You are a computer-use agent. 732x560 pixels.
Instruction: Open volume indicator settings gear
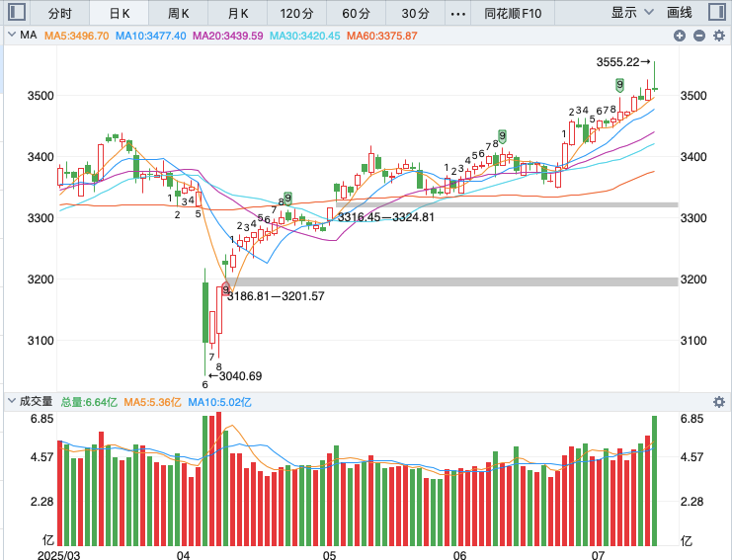719,402
